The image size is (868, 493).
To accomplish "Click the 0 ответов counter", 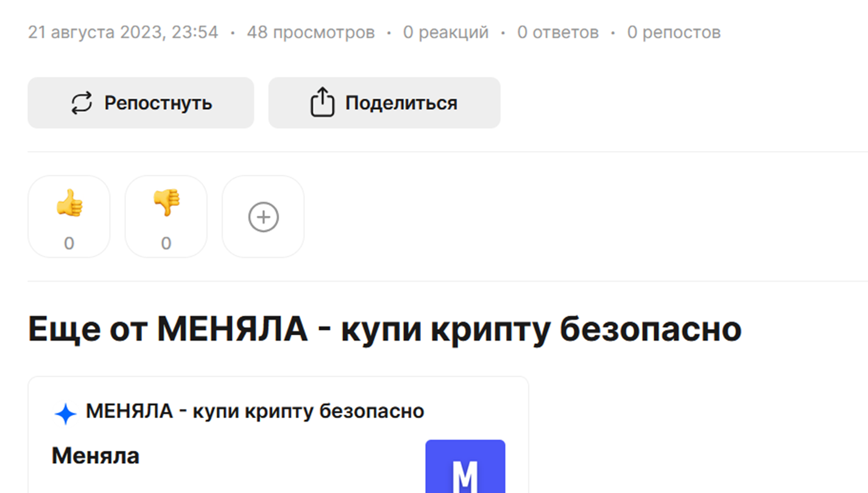I will click(558, 32).
